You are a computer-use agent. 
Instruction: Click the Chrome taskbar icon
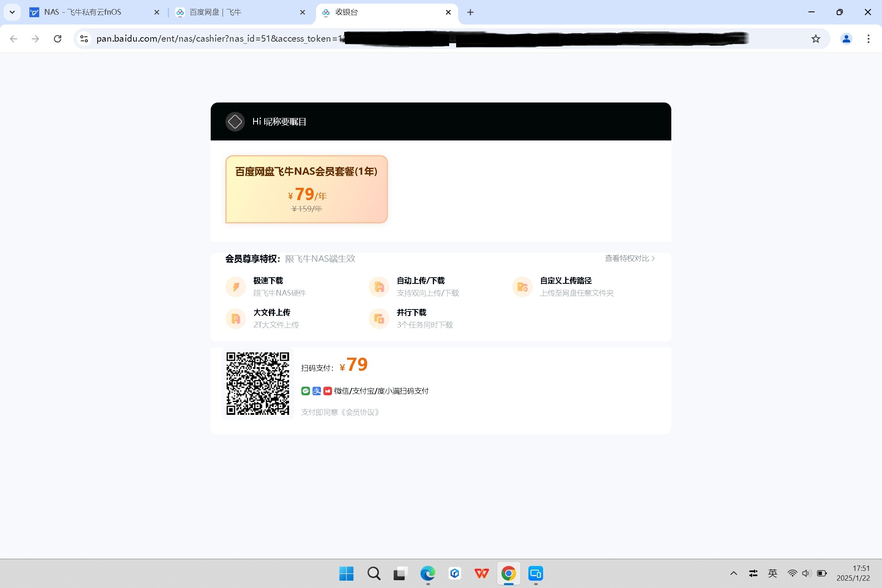[x=508, y=573]
